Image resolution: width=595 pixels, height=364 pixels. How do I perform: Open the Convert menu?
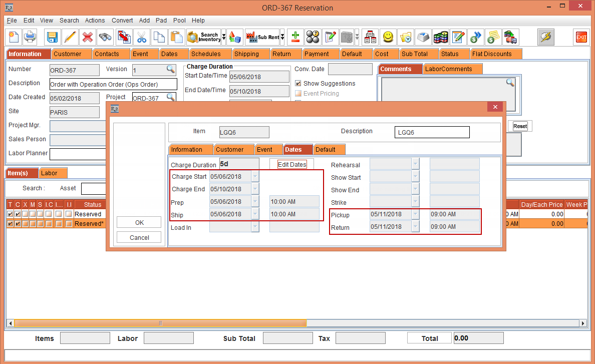(122, 21)
